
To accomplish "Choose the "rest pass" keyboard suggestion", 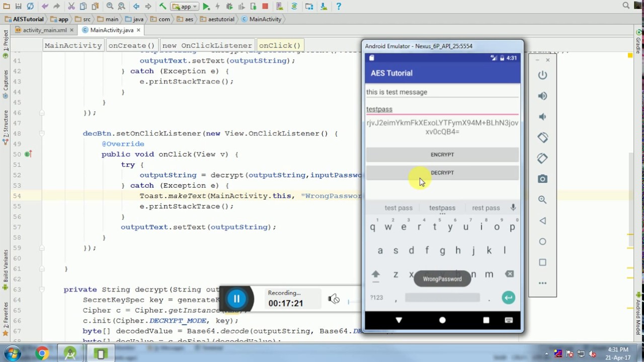I will [x=486, y=208].
